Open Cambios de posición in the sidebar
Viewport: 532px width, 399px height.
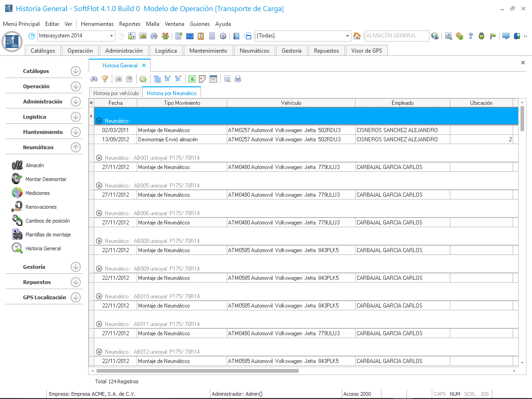pyautogui.click(x=48, y=221)
